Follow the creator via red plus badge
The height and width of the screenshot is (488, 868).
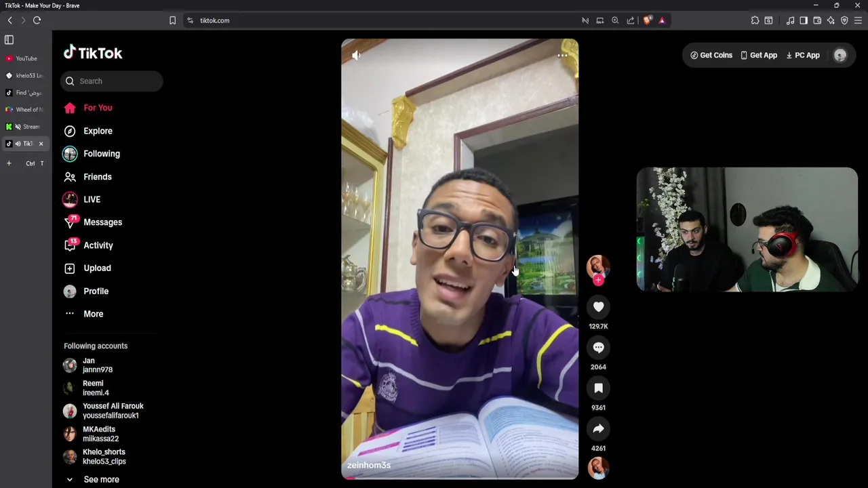point(598,280)
